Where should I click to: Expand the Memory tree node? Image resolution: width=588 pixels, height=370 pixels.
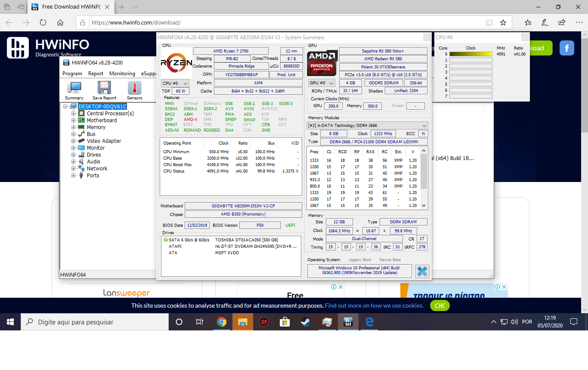(x=73, y=127)
